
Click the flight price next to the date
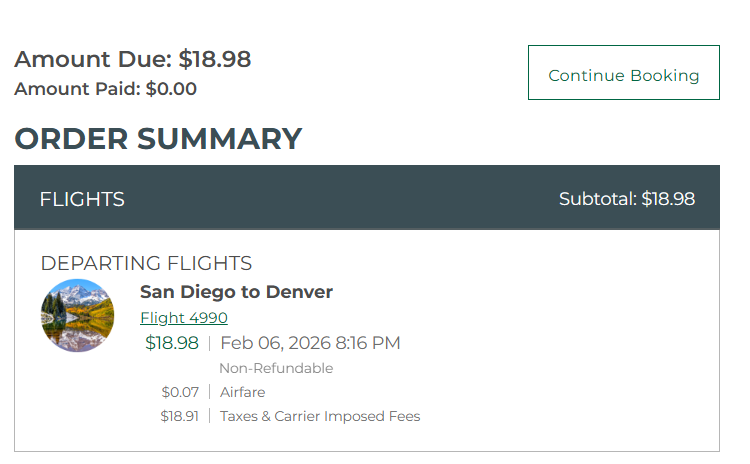click(x=172, y=343)
